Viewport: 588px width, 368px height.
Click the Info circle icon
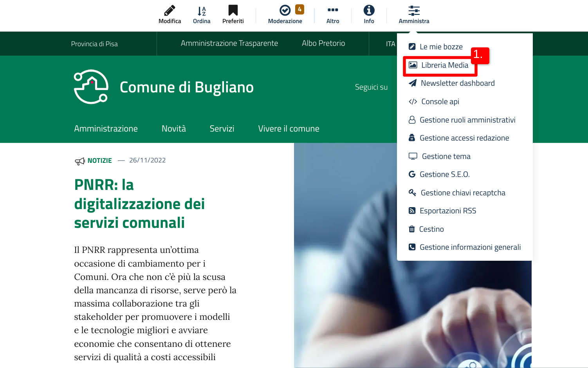(369, 10)
